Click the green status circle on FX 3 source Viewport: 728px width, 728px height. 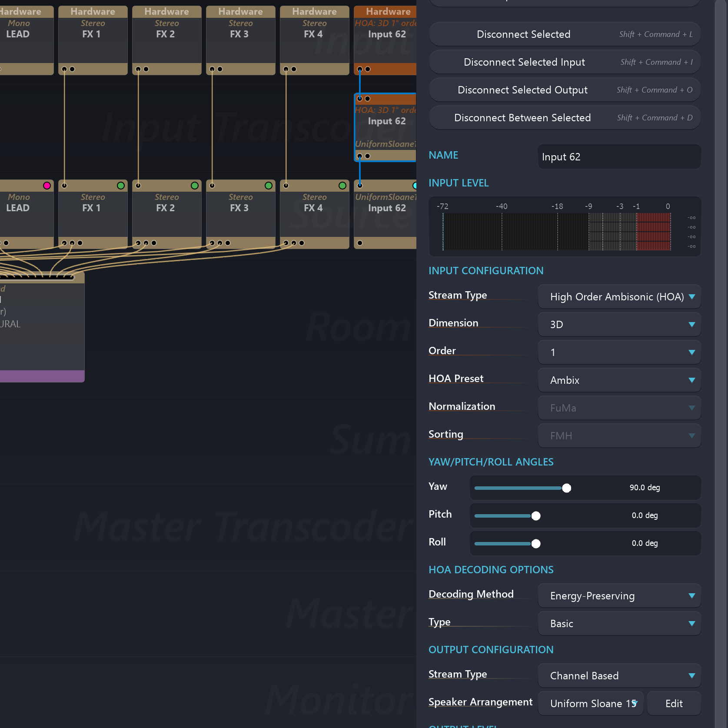pos(269,186)
